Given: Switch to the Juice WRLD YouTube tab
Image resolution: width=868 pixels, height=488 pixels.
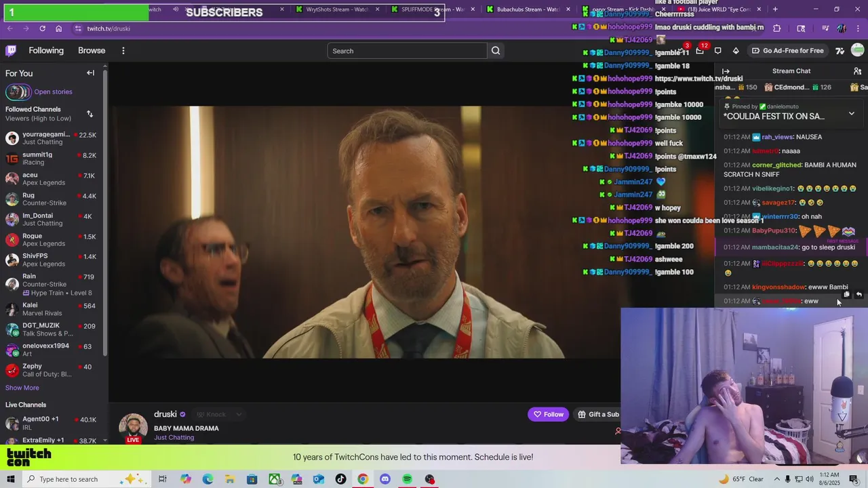Looking at the screenshot, I should (x=720, y=9).
